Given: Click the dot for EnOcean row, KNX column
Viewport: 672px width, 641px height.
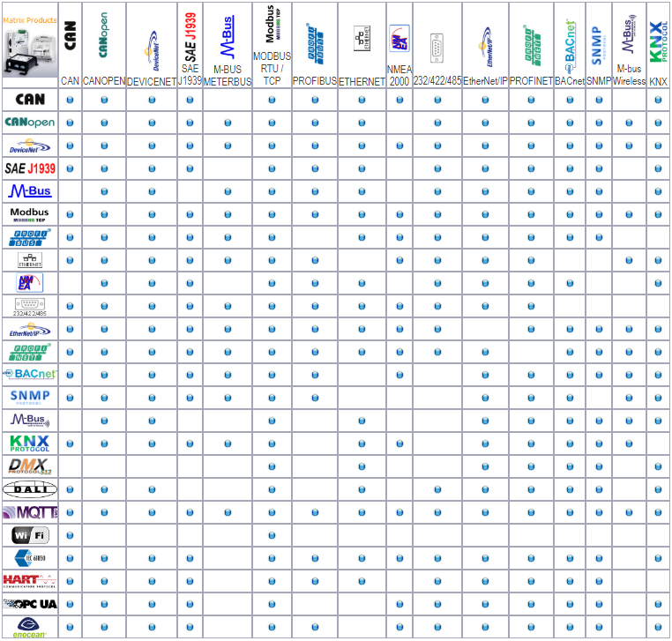Looking at the screenshot, I should tap(658, 627).
